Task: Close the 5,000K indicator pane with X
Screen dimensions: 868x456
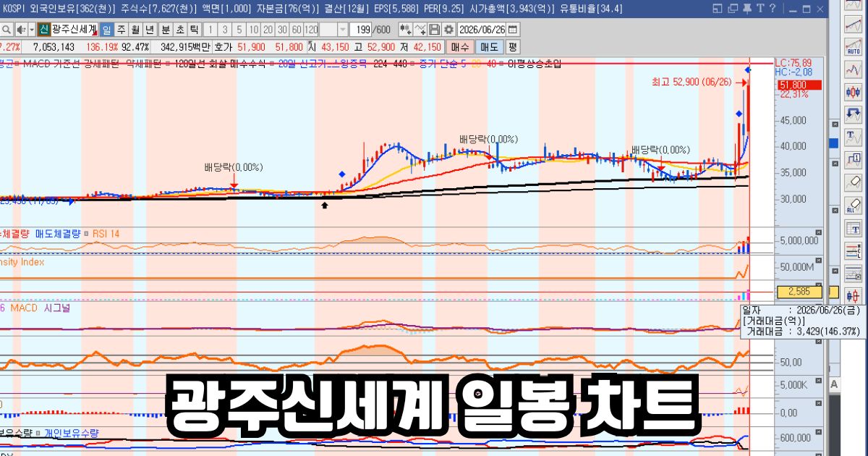Action: 818,381
